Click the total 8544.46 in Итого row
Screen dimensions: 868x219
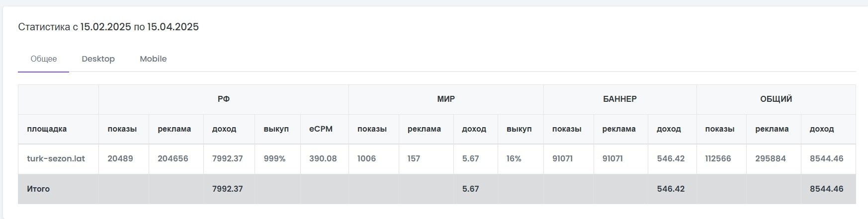826,189
